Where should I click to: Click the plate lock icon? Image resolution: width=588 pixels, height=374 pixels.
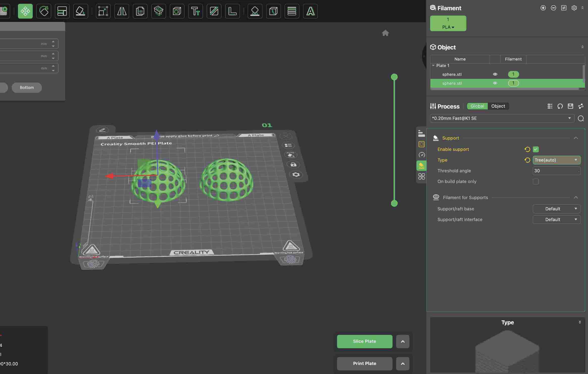tap(293, 165)
